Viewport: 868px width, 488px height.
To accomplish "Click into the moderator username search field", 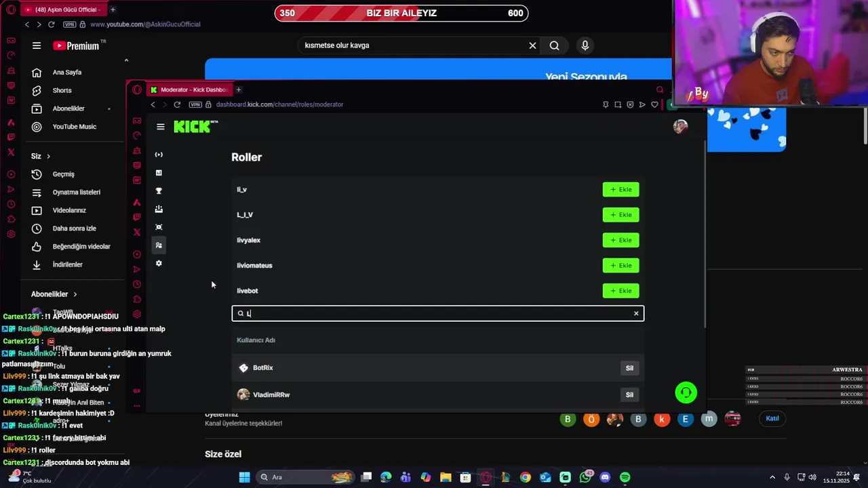I will point(437,313).
